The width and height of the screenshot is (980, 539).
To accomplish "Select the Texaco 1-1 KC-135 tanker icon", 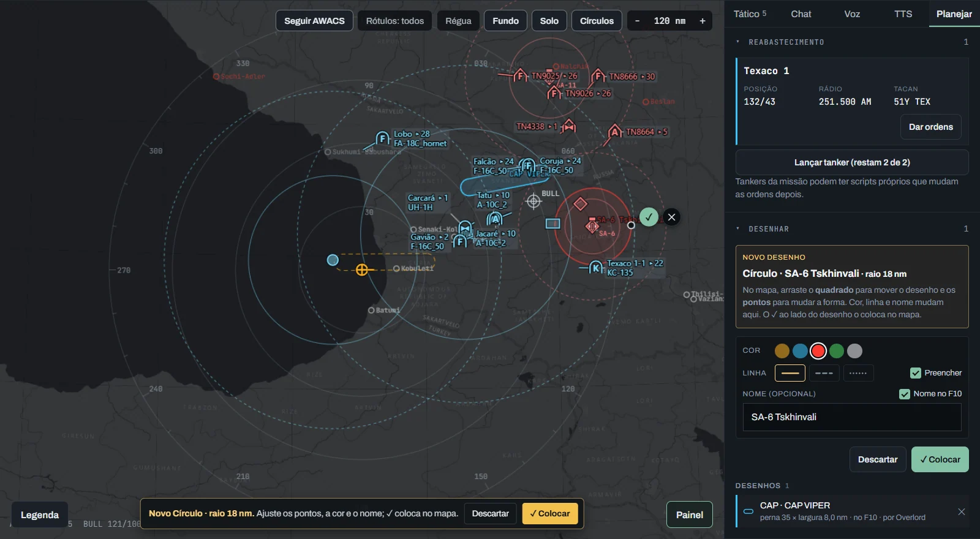I will tap(596, 268).
